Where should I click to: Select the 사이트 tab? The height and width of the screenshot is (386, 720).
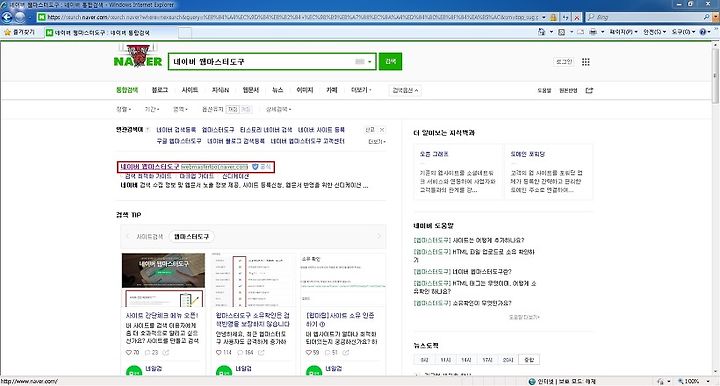pyautogui.click(x=190, y=90)
